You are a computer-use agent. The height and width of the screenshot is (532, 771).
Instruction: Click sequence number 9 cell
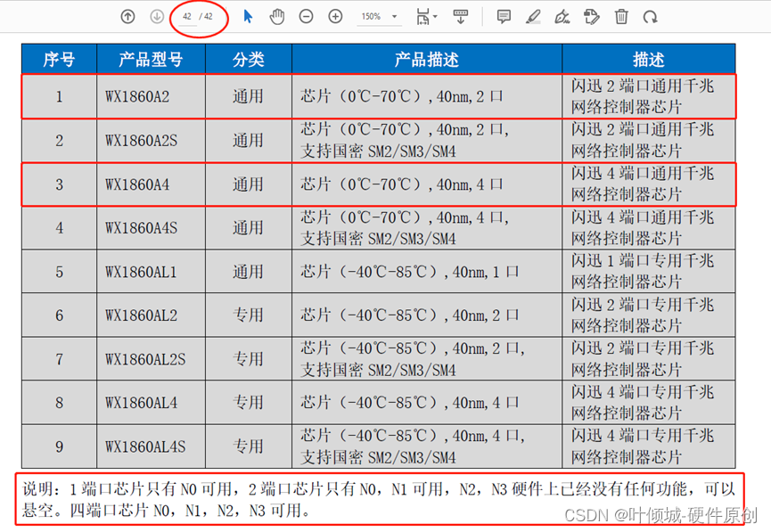59,446
